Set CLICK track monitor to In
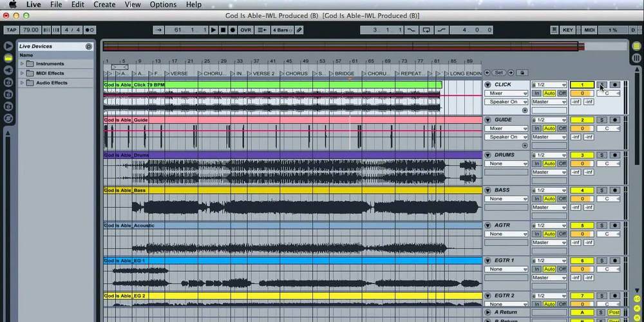 tap(537, 93)
